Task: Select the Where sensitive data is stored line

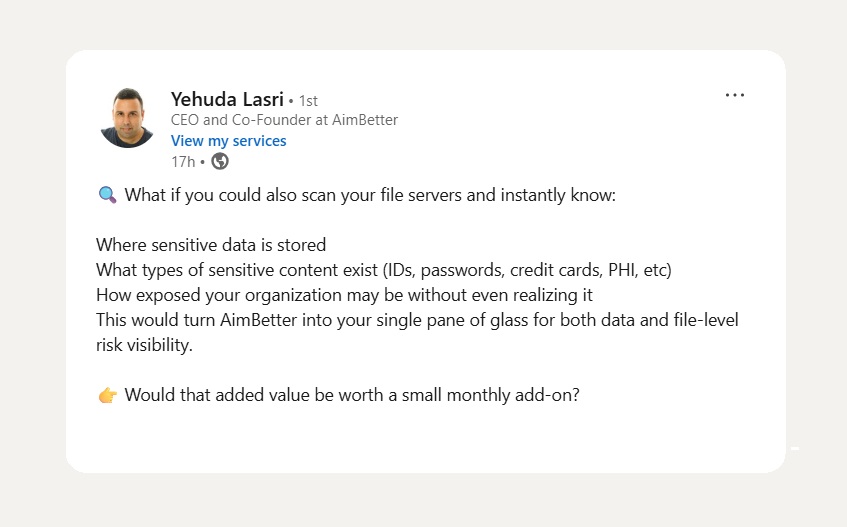Action: [211, 245]
